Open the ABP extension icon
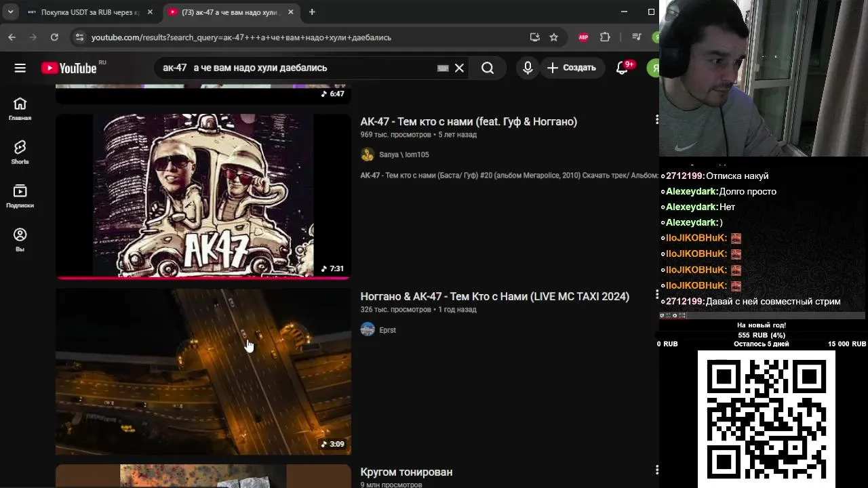Viewport: 868px width, 488px height. coord(583,37)
